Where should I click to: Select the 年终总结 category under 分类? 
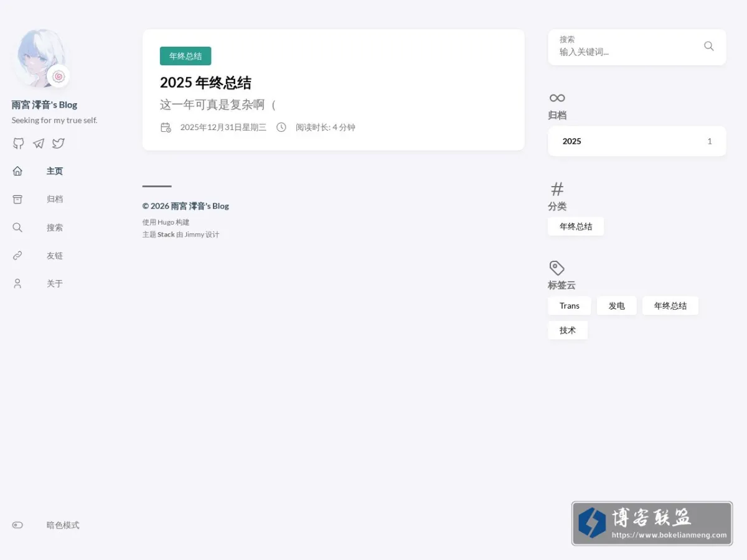pyautogui.click(x=576, y=226)
